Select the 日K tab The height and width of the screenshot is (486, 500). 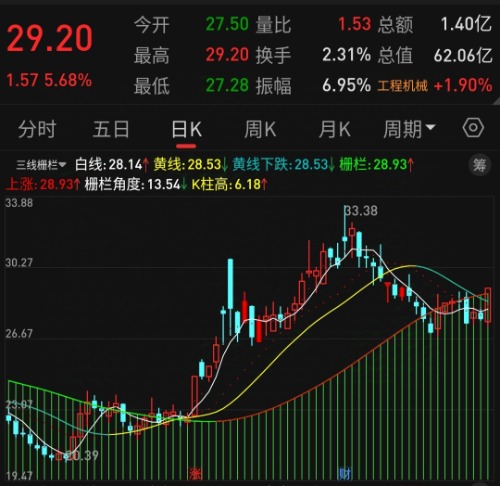(x=186, y=129)
